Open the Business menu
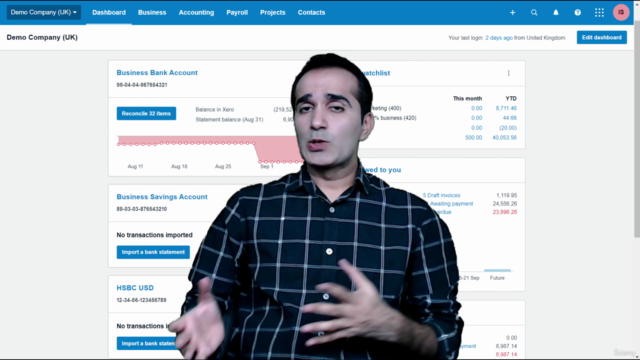The width and height of the screenshot is (640, 360). coord(152,13)
